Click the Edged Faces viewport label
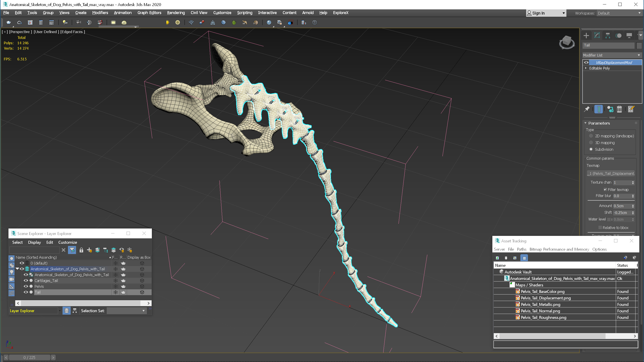This screenshot has width=644, height=362. tap(72, 32)
